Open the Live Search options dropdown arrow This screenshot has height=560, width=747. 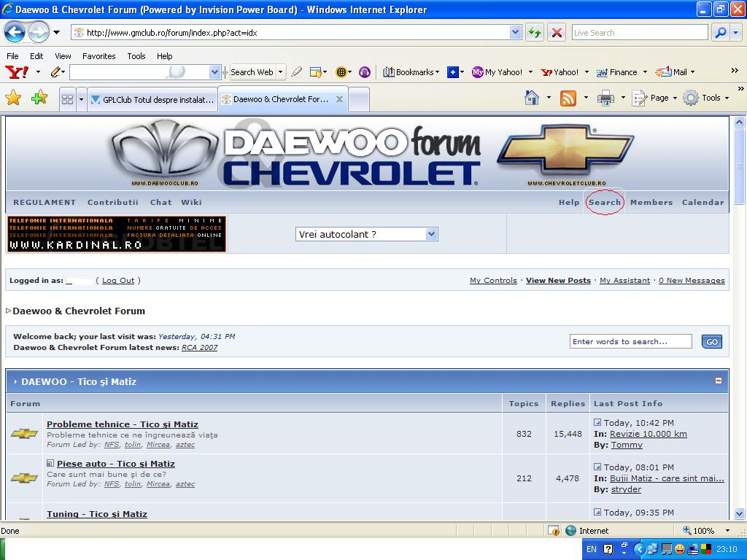pyautogui.click(x=737, y=32)
